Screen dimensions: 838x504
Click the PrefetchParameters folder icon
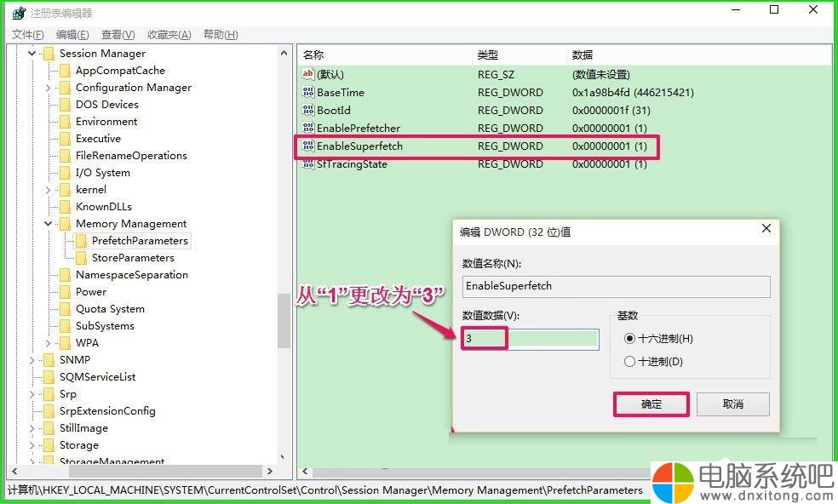[x=81, y=241]
